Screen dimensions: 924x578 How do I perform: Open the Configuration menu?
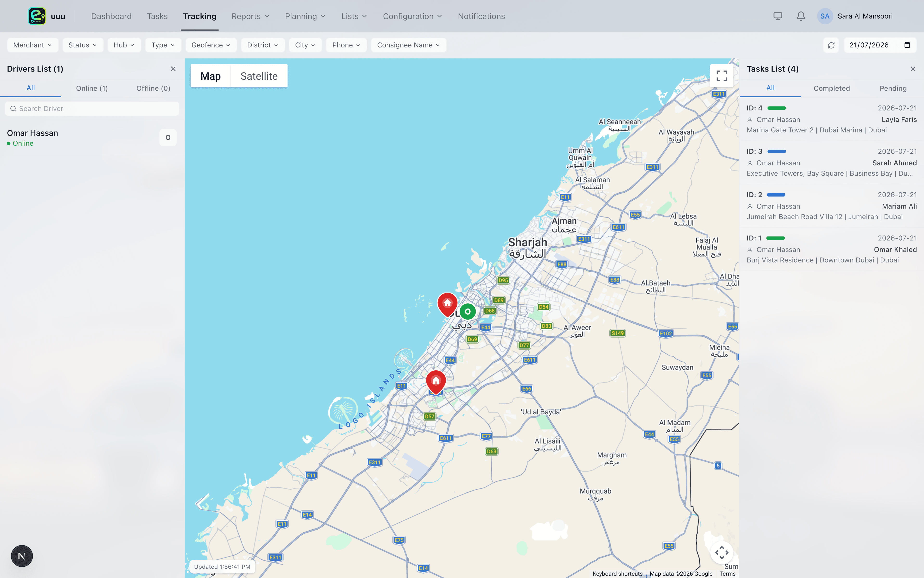412,16
